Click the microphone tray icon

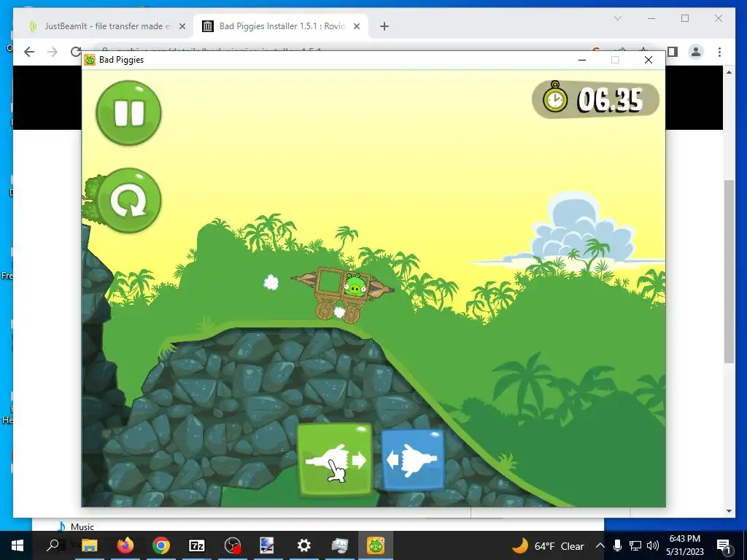(x=617, y=545)
